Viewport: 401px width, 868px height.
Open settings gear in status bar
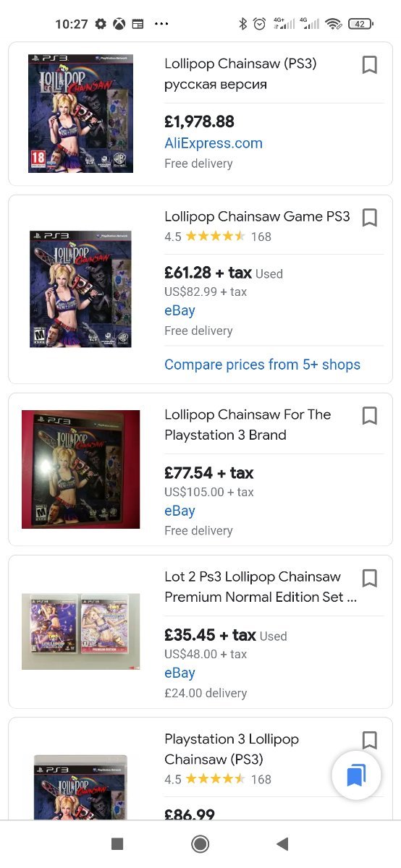101,24
